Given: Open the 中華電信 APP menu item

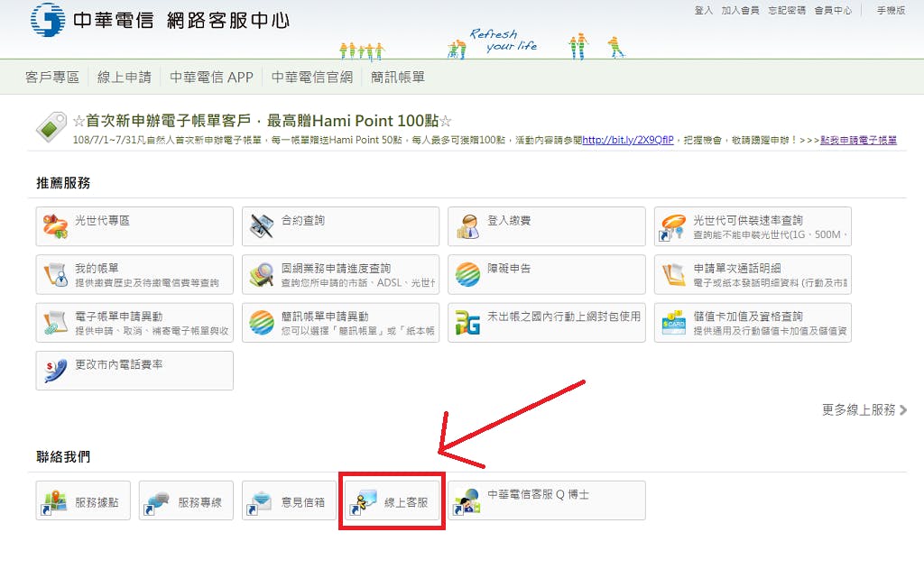Looking at the screenshot, I should (211, 78).
